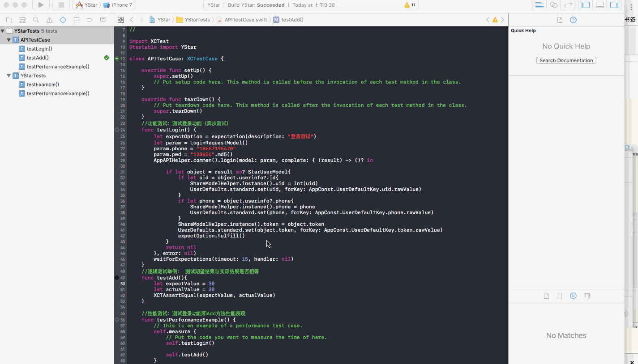This screenshot has height=364, width=638.
Task: Click the Search Documentation button
Action: click(x=566, y=60)
